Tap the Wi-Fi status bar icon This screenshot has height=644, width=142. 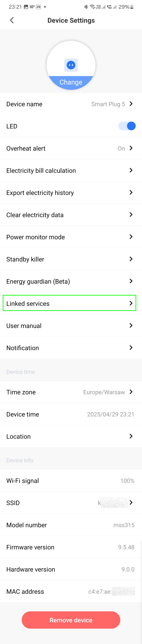click(92, 7)
